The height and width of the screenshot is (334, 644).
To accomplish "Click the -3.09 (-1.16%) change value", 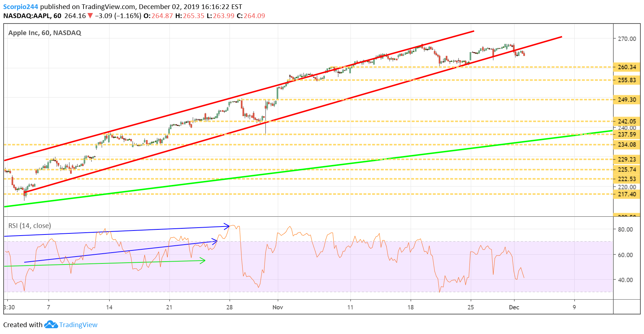I will 118,16.
